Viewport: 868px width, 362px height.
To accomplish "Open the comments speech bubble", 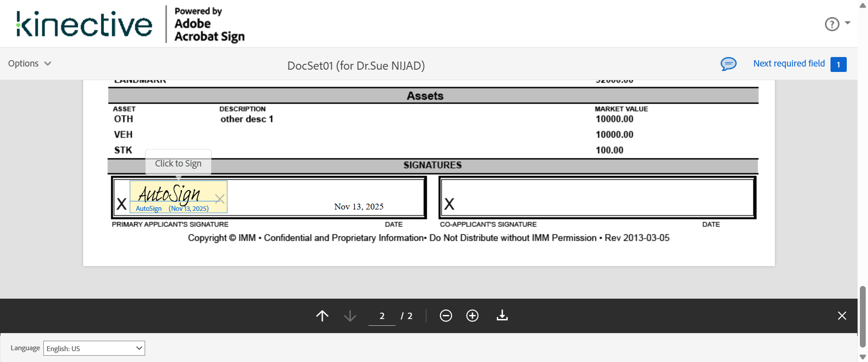I will pyautogui.click(x=728, y=64).
